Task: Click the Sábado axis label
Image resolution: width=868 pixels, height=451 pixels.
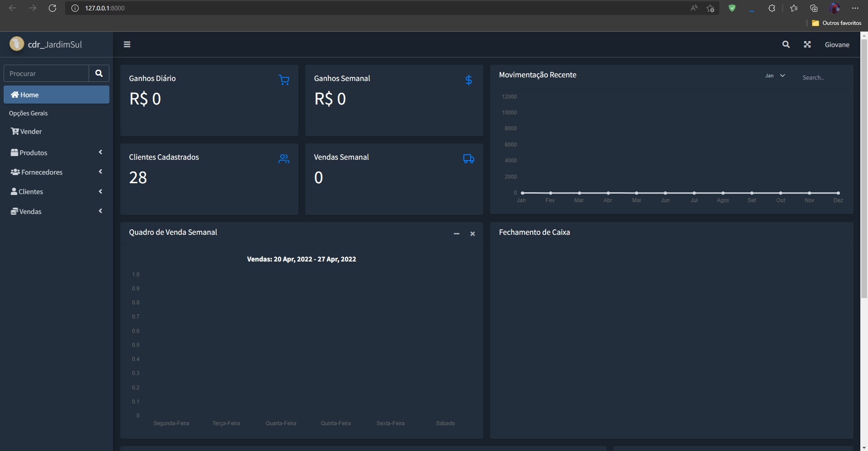Action: [445, 423]
